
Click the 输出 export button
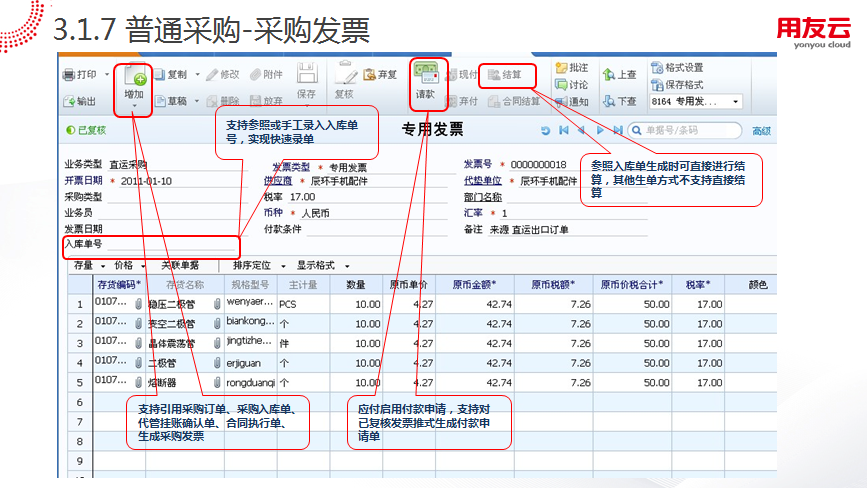(x=80, y=101)
